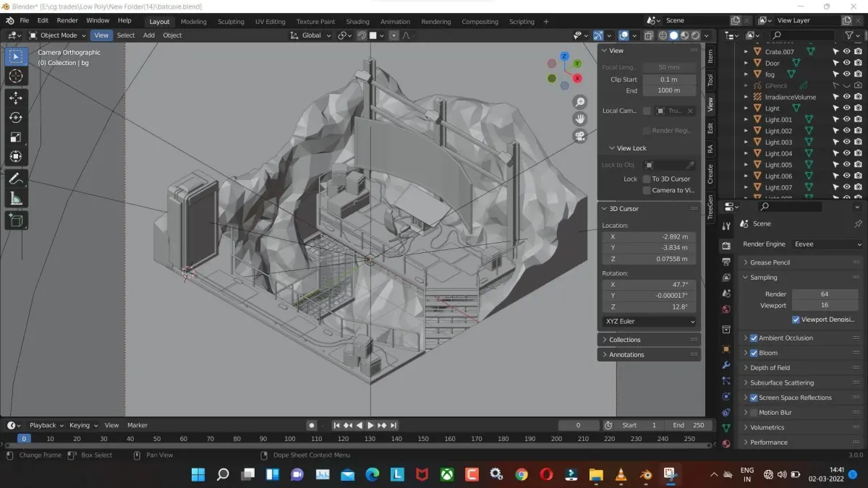Viewport: 868px width, 488px height.
Task: Open the Output properties tab icon
Action: click(726, 262)
